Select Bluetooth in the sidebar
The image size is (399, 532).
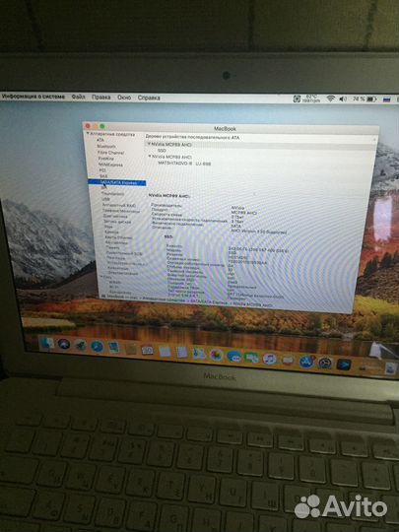[x=106, y=146]
